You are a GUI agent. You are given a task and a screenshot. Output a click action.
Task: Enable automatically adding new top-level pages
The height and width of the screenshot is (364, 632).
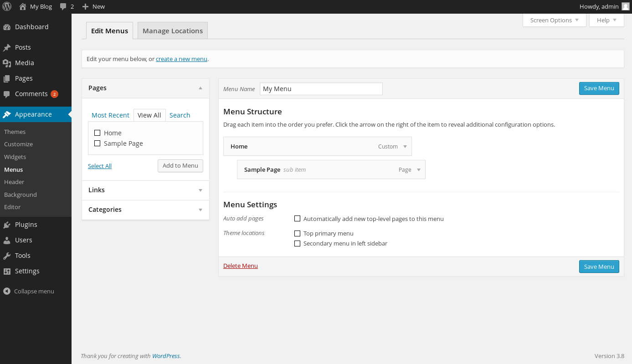point(298,219)
